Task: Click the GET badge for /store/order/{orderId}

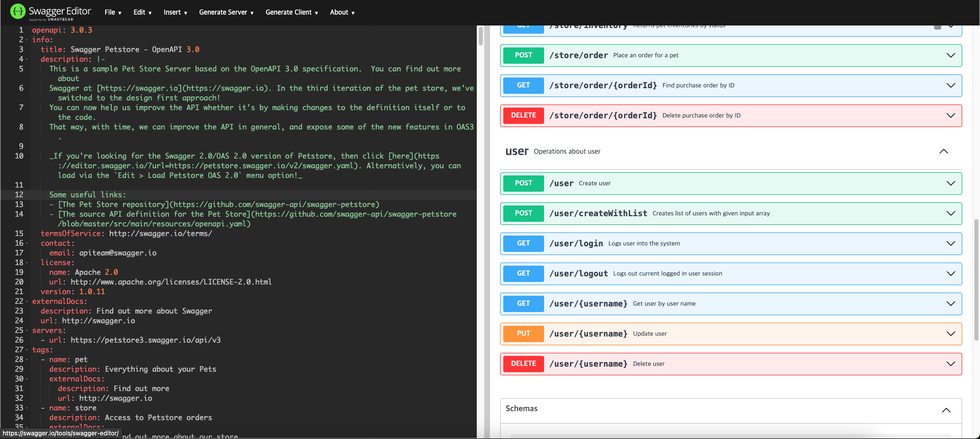Action: point(523,86)
